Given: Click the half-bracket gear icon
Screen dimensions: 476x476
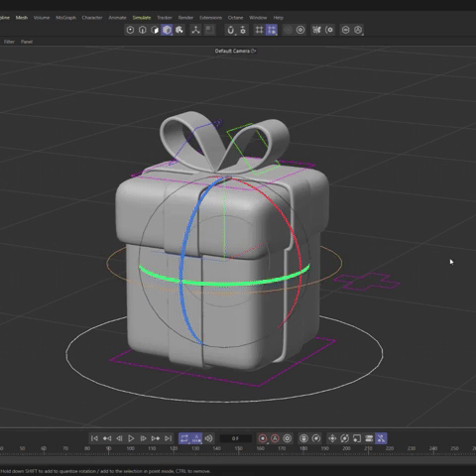Looking at the screenshot, I should click(x=329, y=30).
